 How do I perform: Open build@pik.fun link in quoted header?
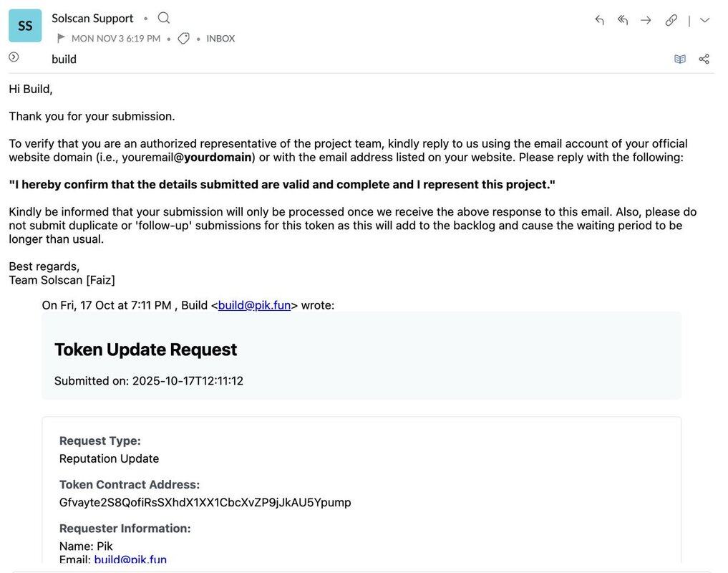(254, 305)
